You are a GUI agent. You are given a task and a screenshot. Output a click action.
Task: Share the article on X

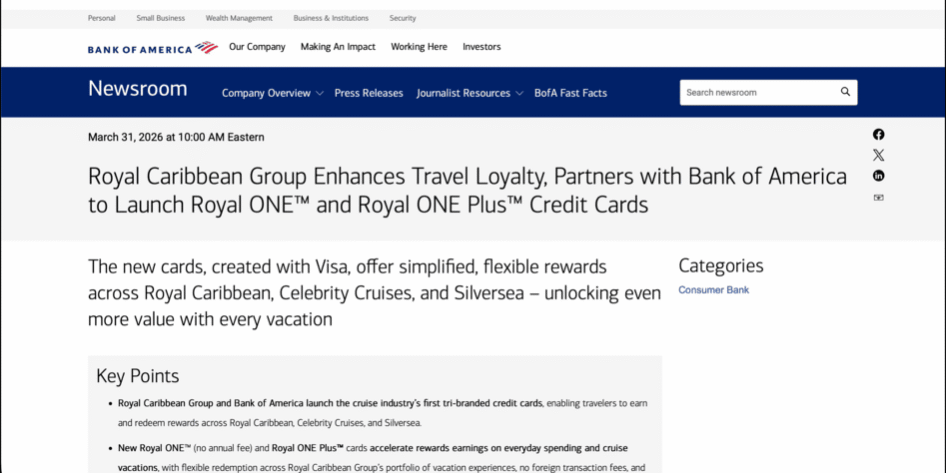[x=878, y=155]
